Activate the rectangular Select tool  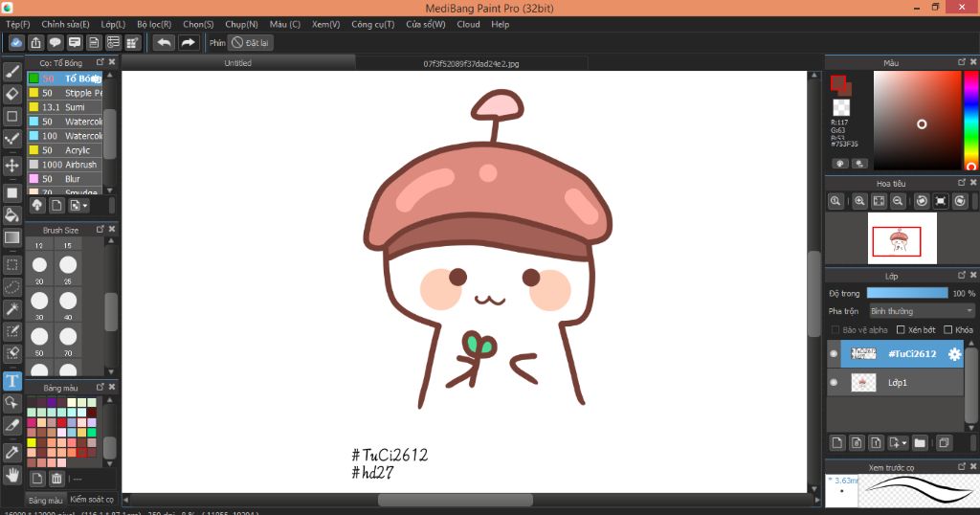coord(11,265)
